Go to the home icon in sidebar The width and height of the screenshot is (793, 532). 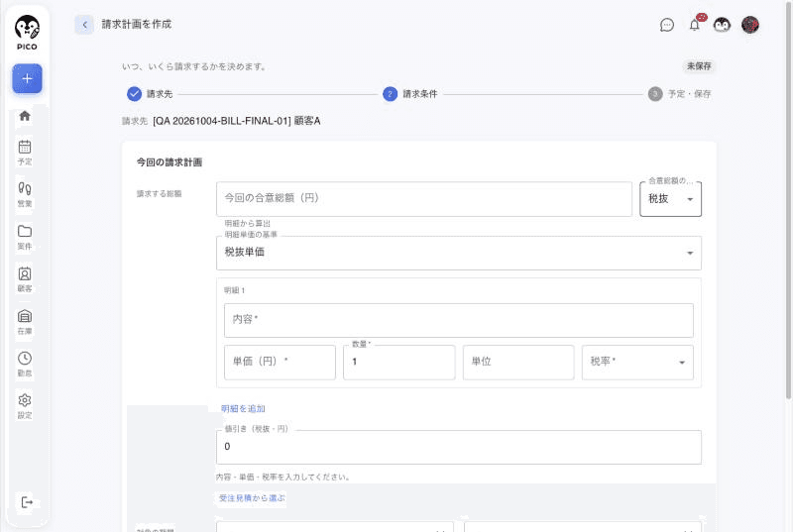point(25,116)
